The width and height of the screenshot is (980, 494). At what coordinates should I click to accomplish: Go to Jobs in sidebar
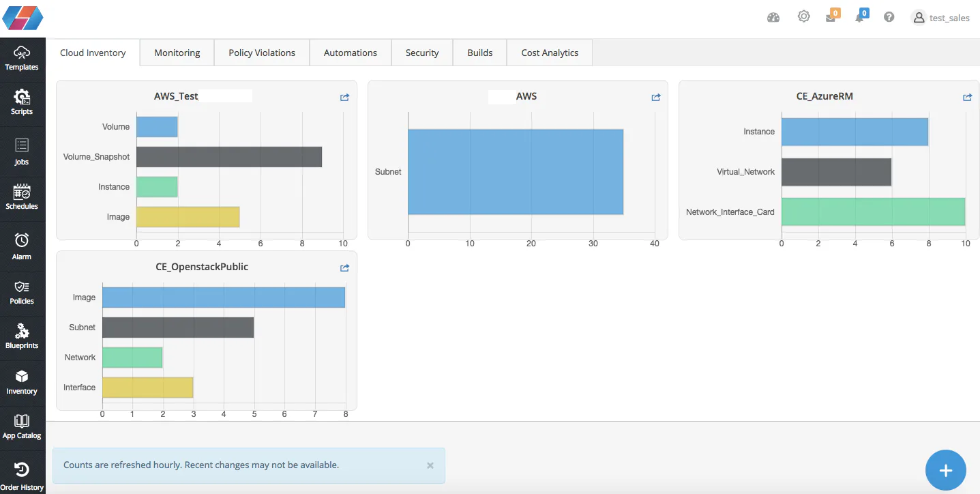(22, 151)
